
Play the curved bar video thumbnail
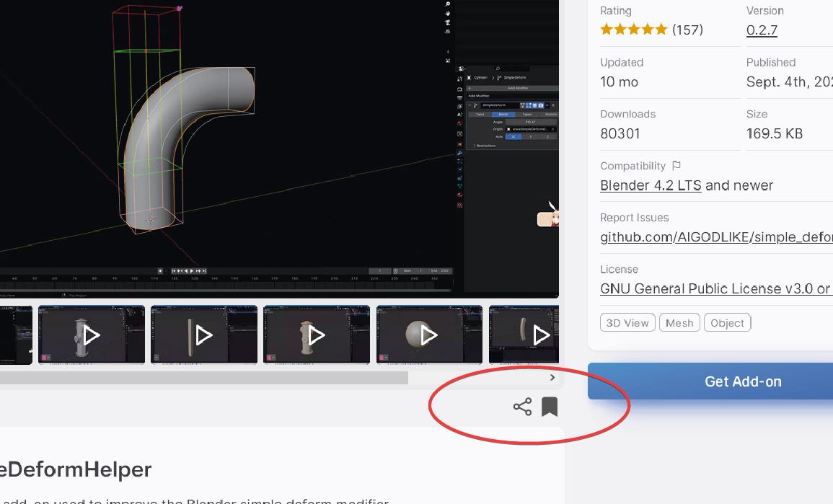[524, 335]
